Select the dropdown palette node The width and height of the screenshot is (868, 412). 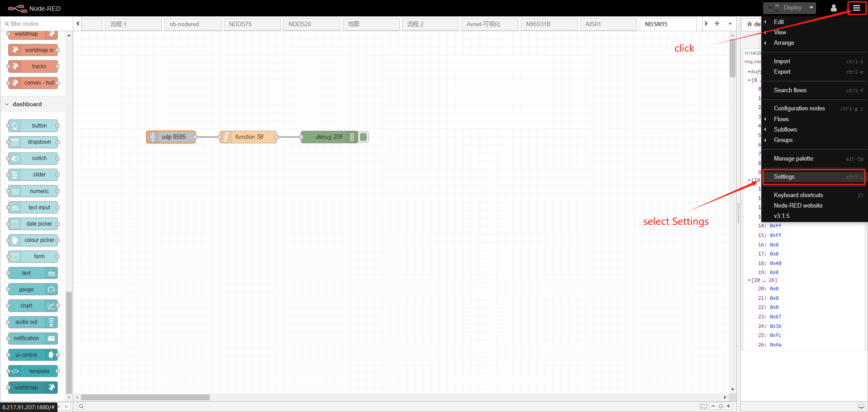[x=33, y=142]
